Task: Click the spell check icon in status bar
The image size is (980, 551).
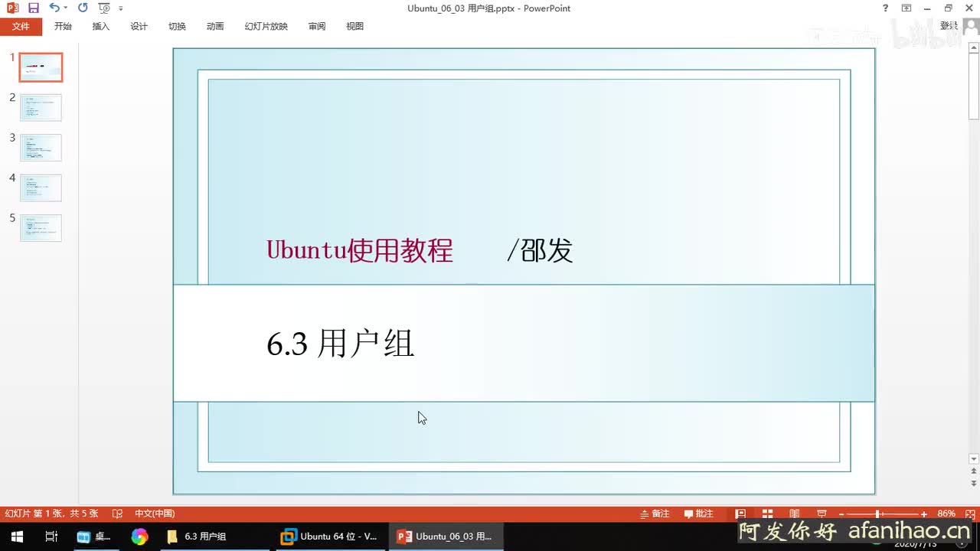Action: tap(117, 514)
